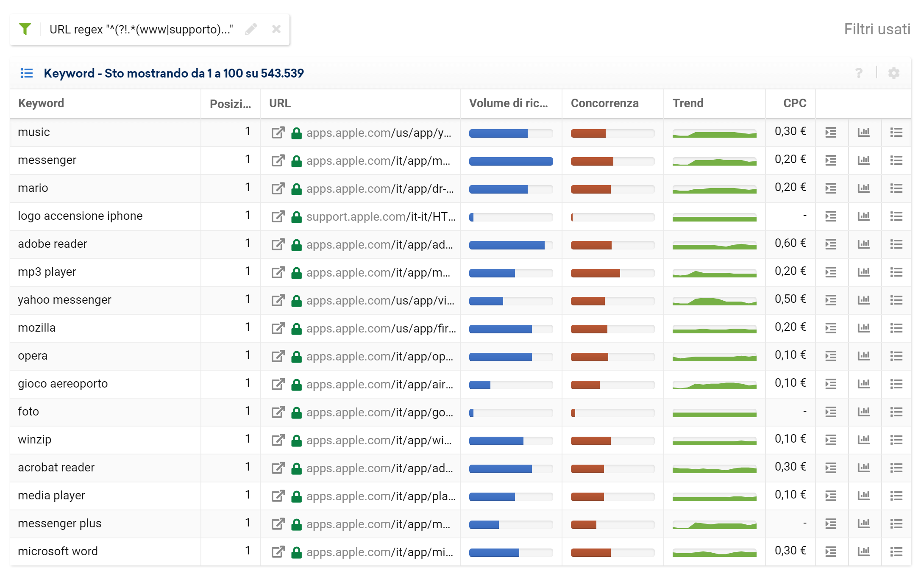Open the support.apple.com URL for logo accensione iphone

(381, 217)
